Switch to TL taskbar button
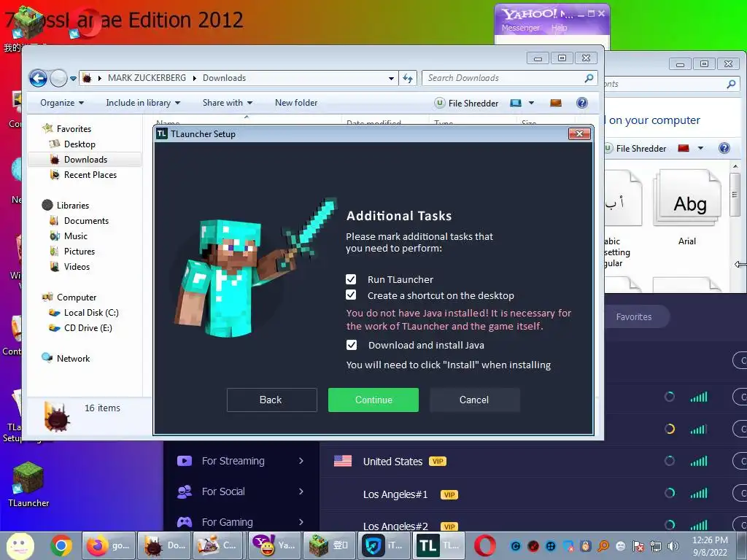Screen dimensions: 747x560 pyautogui.click(x=438, y=545)
